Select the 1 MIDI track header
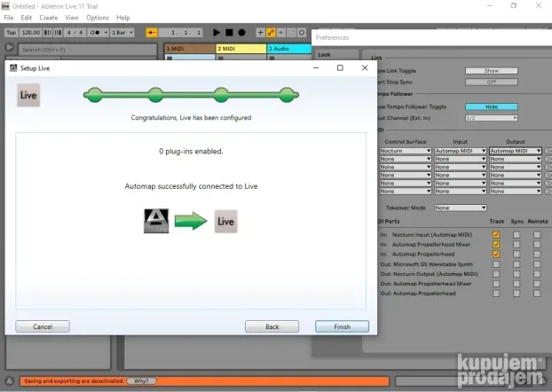Image resolution: width=552 pixels, height=392 pixels. [190, 49]
